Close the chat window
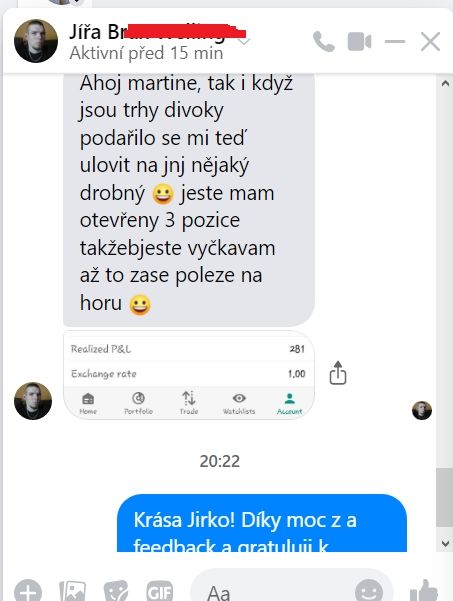Image resolution: width=453 pixels, height=601 pixels. pos(430,41)
